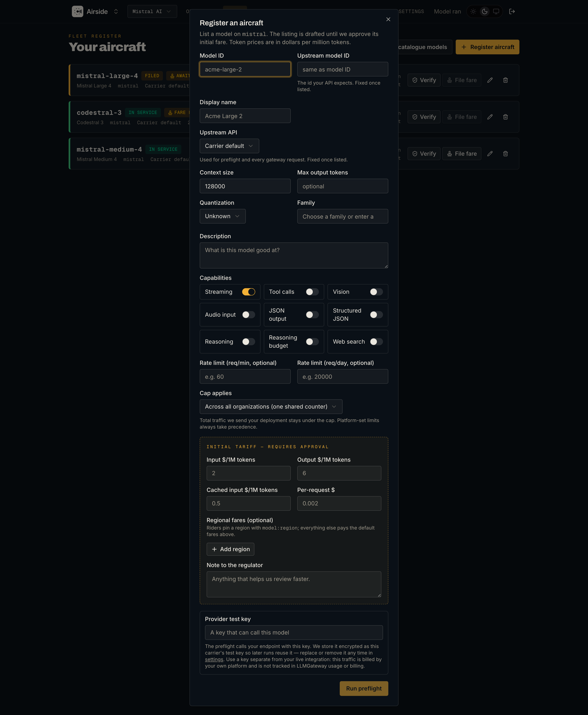588x715 pixels.
Task: Enable JSON output toggle
Action: pyautogui.click(x=312, y=315)
